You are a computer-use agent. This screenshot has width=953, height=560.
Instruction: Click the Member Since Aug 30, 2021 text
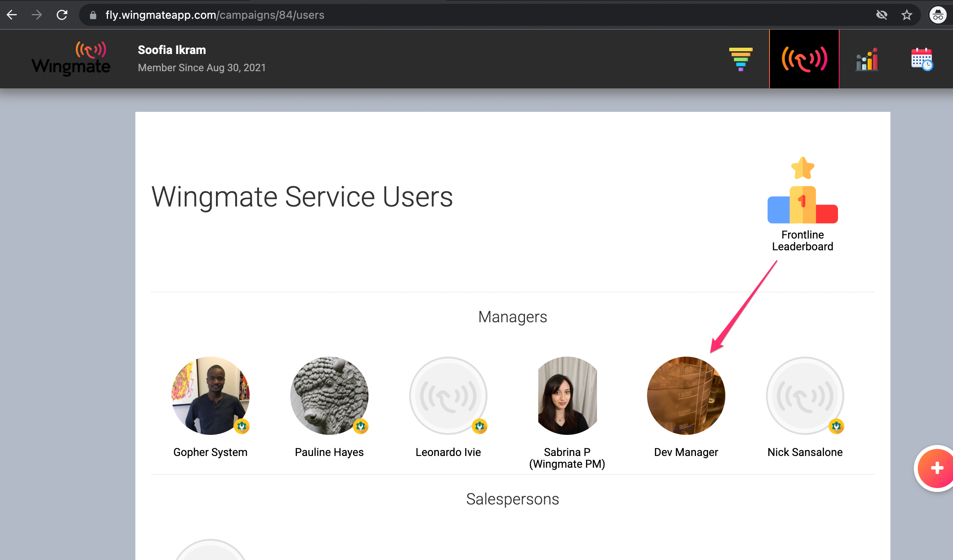tap(202, 68)
